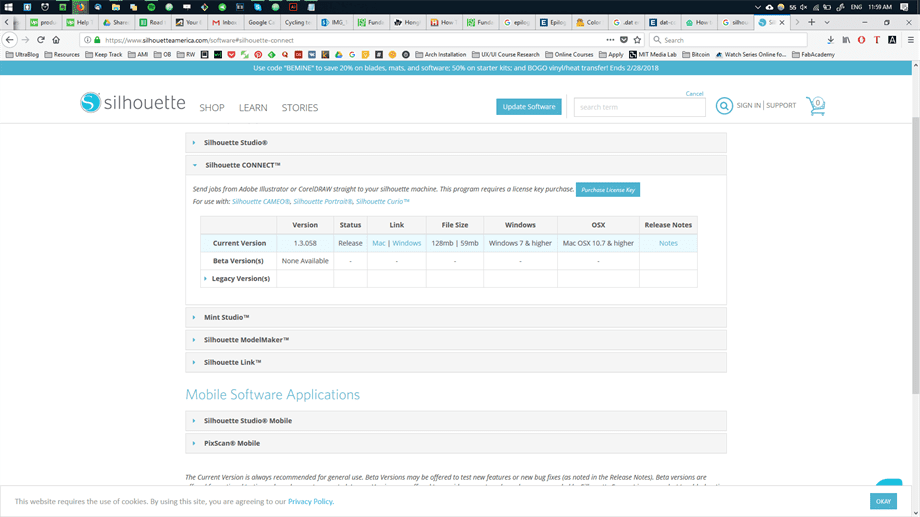Image resolution: width=920 pixels, height=517 pixels.
Task: Click the magnifier search icon beside SIGN IN
Action: coord(724,106)
